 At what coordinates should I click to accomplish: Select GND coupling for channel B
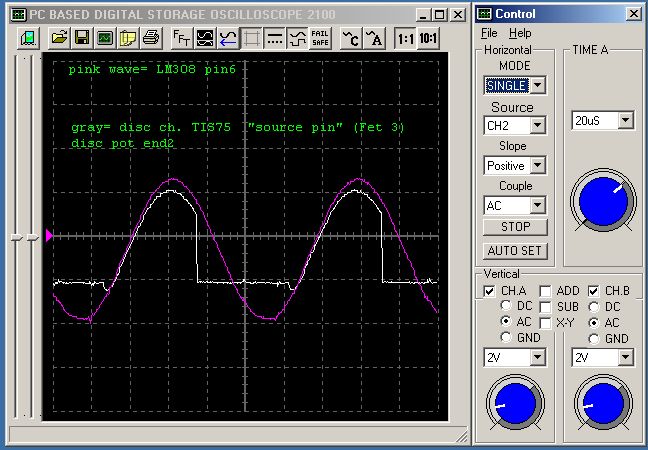point(595,339)
